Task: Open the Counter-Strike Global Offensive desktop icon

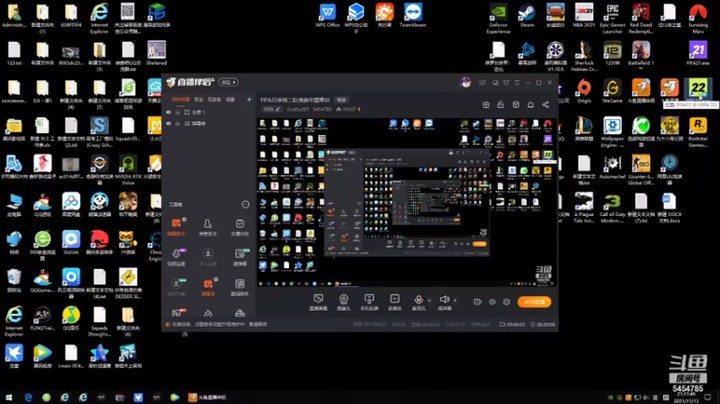Action: click(x=641, y=170)
